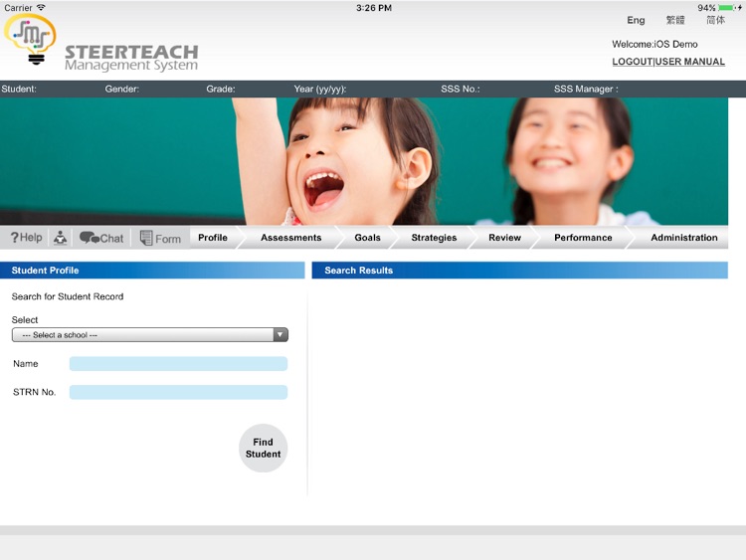Tap the 3:26 PM clock

(x=374, y=8)
